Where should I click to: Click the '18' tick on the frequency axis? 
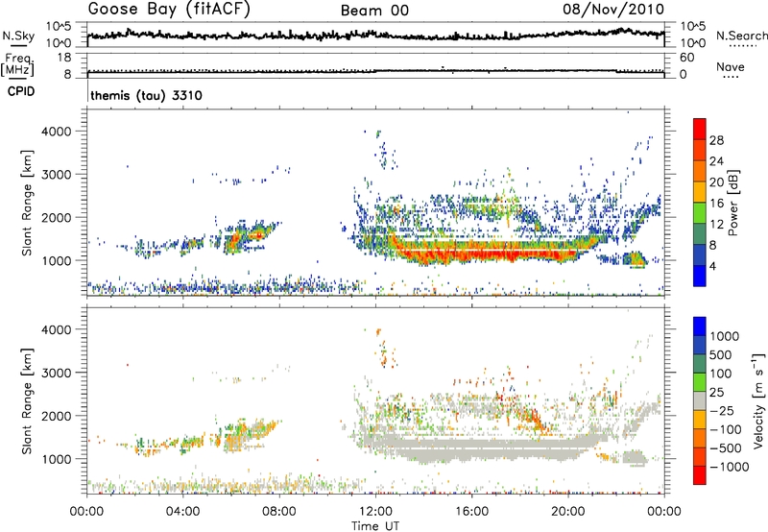pyautogui.click(x=64, y=58)
